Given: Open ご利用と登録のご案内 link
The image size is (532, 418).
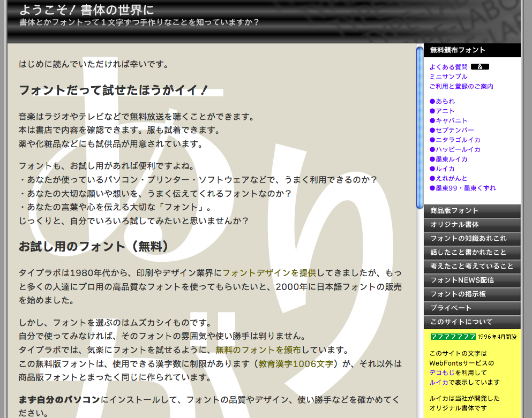Looking at the screenshot, I should (461, 87).
